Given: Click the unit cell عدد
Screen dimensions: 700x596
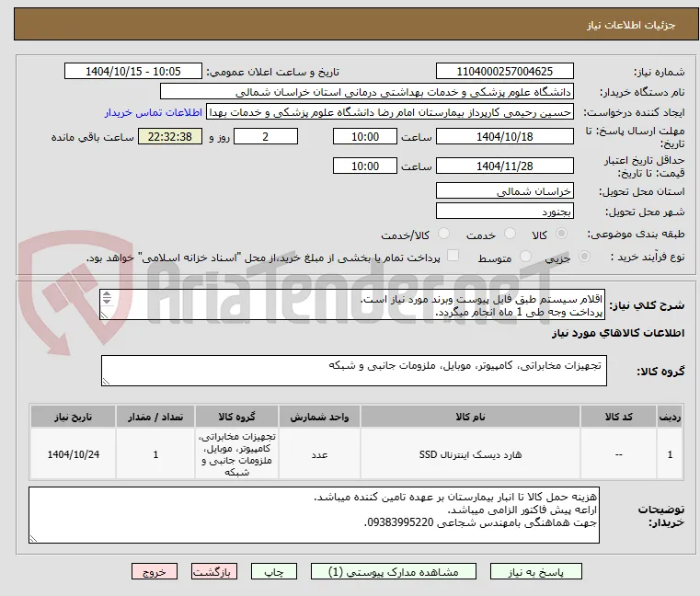Looking at the screenshot, I should point(319,454).
